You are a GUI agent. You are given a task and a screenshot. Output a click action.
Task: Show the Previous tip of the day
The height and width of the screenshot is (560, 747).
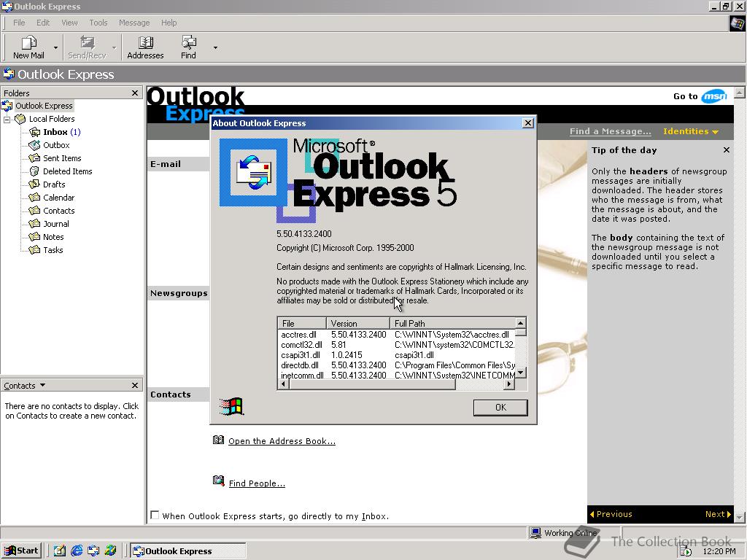pyautogui.click(x=611, y=514)
